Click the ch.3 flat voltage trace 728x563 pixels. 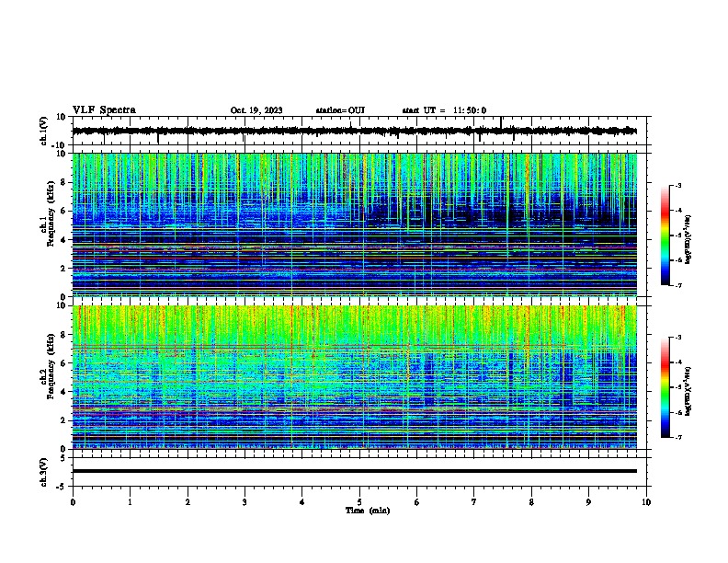coord(354,471)
